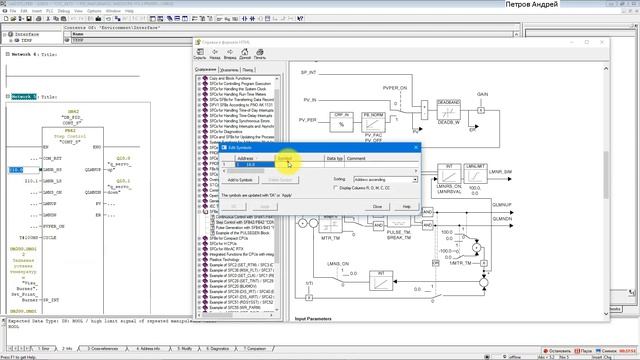
Task: Switch to Содержание tab in help window
Action: [x=206, y=69]
